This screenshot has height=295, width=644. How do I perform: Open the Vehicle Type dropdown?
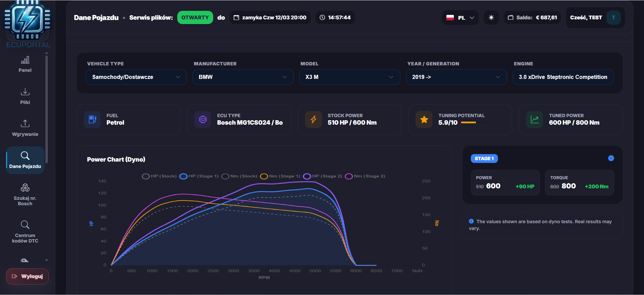pos(136,77)
